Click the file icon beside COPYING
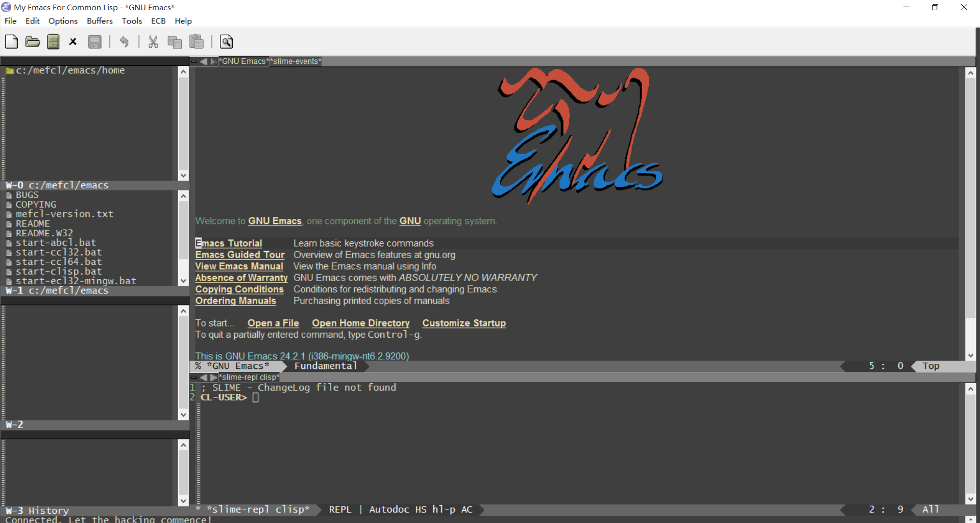980x523 pixels. [9, 205]
